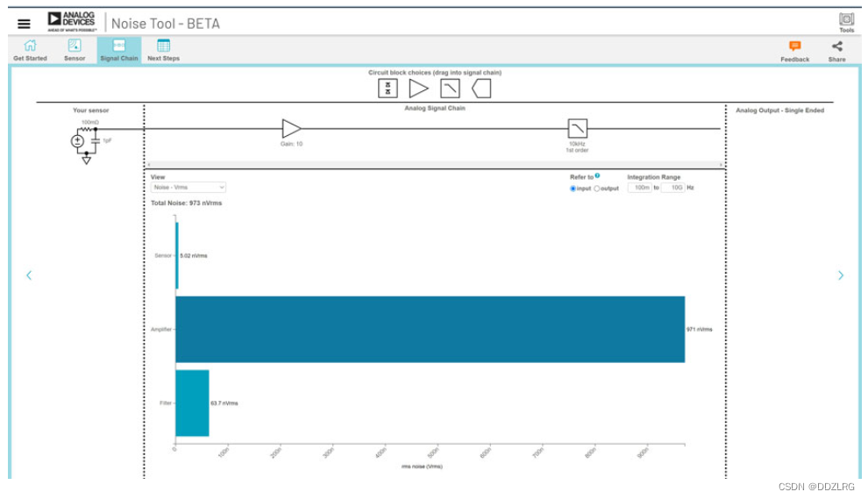Select the output refer-to radio button
Viewport: 868px width, 499px height.
(x=597, y=189)
